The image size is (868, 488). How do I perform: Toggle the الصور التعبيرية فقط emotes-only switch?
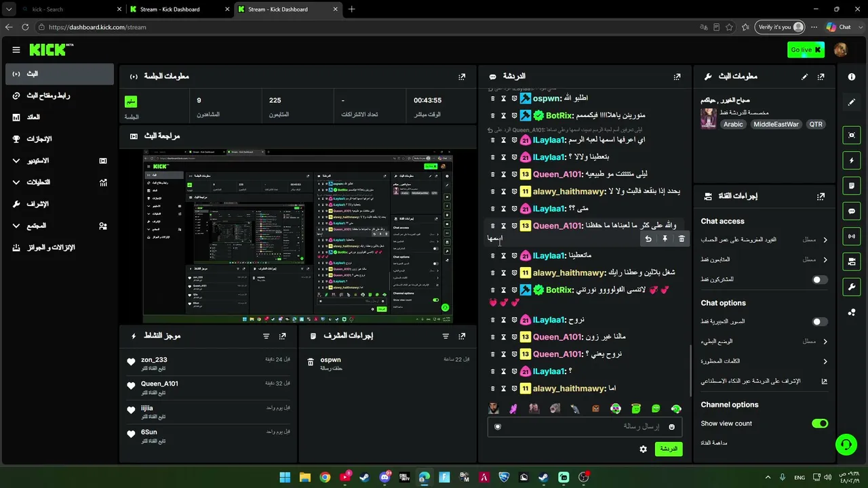[820, 322]
